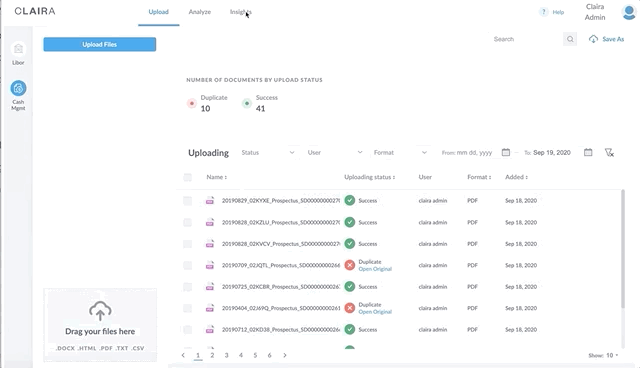The height and width of the screenshot is (368, 640).
Task: Click the Save As link text
Action: tap(613, 39)
